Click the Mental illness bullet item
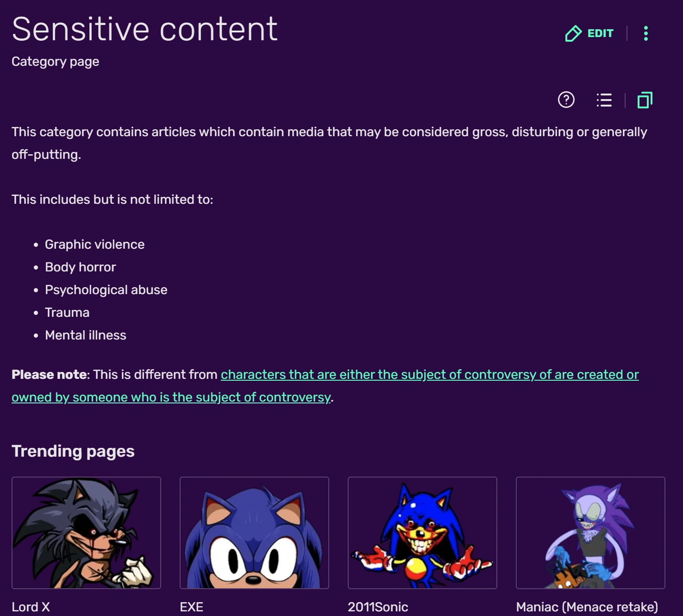Screen dimensions: 683x616 coord(85,335)
